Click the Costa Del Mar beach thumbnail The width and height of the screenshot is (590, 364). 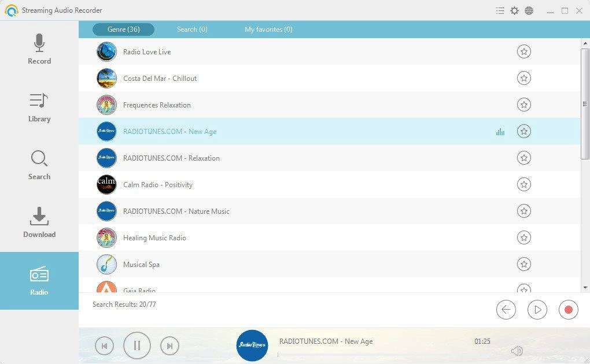[106, 78]
